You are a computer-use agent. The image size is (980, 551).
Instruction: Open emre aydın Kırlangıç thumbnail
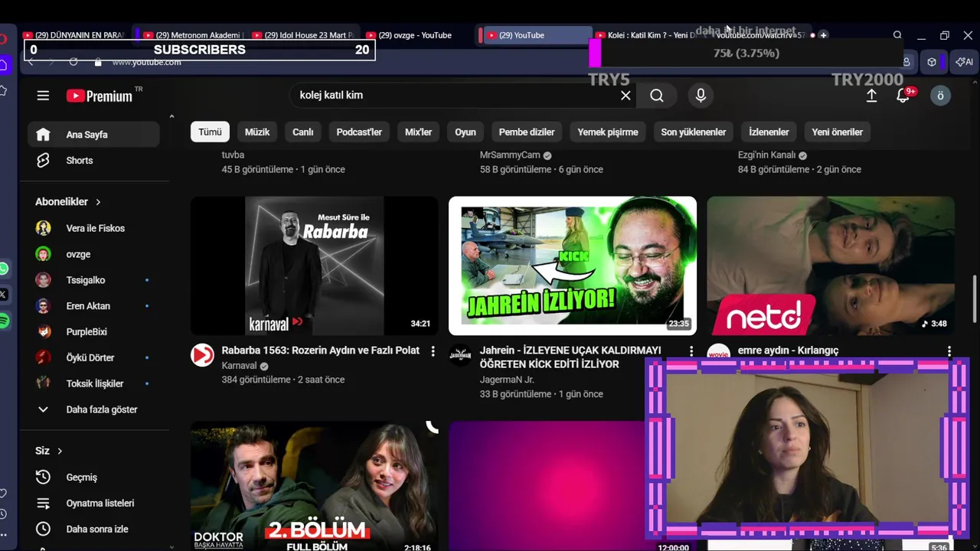tap(831, 266)
